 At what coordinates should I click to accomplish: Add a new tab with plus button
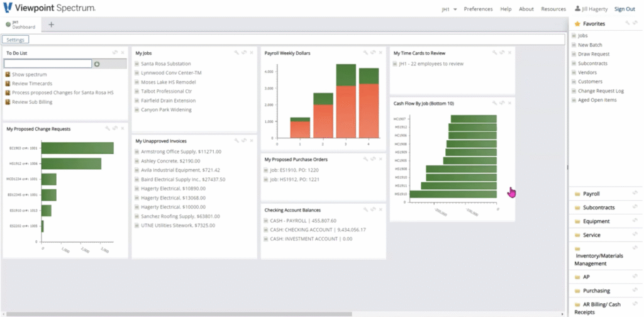coord(52,25)
